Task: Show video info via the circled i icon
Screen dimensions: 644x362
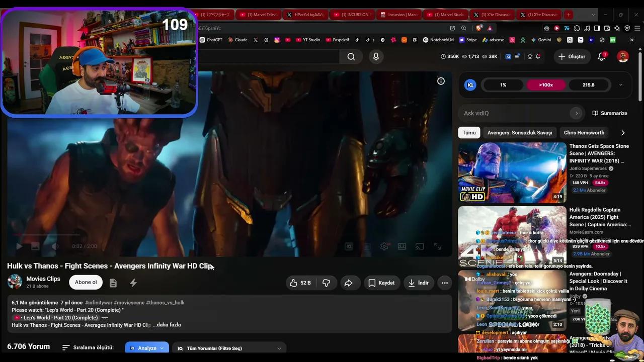Action: coord(441,81)
